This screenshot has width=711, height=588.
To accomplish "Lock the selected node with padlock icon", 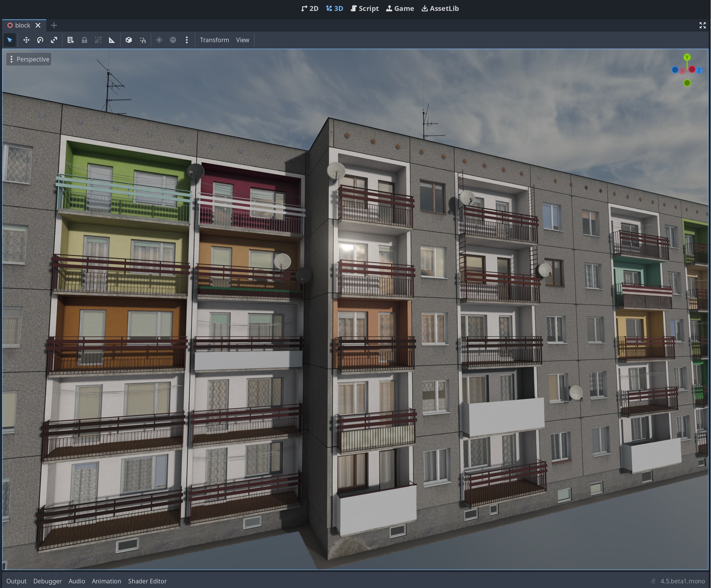I will 84,40.
